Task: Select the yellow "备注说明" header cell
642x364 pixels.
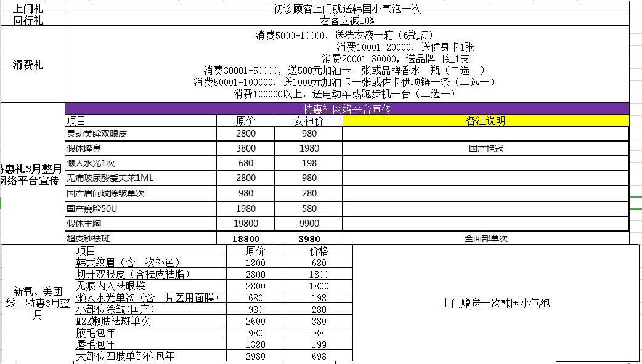Action: 486,121
